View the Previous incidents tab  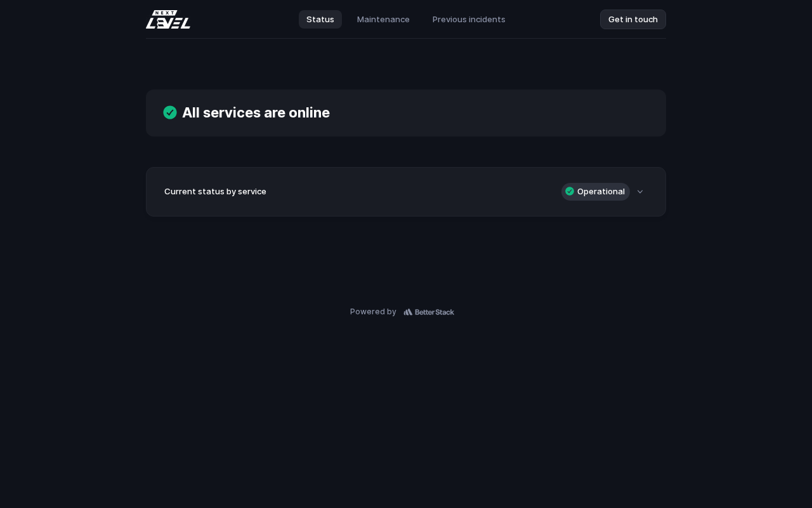(x=469, y=19)
